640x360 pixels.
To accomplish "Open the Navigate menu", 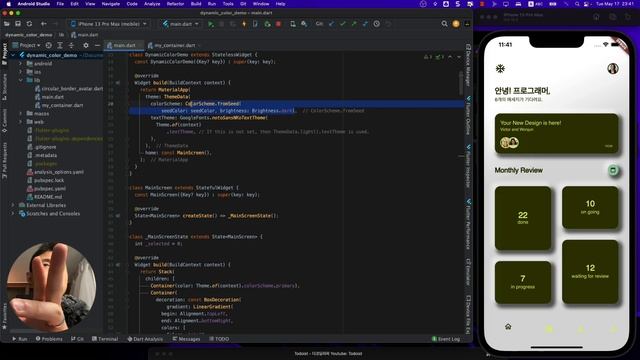I will [x=111, y=4].
